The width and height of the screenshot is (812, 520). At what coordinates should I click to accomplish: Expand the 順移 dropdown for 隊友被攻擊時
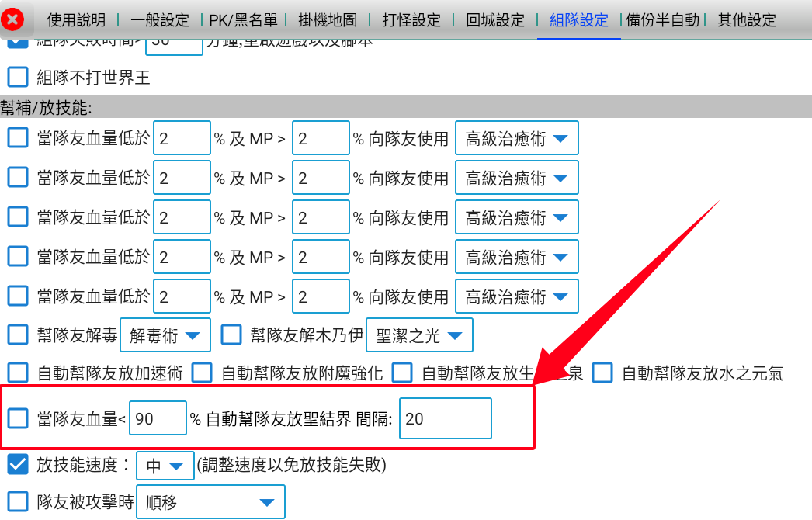pyautogui.click(x=210, y=503)
